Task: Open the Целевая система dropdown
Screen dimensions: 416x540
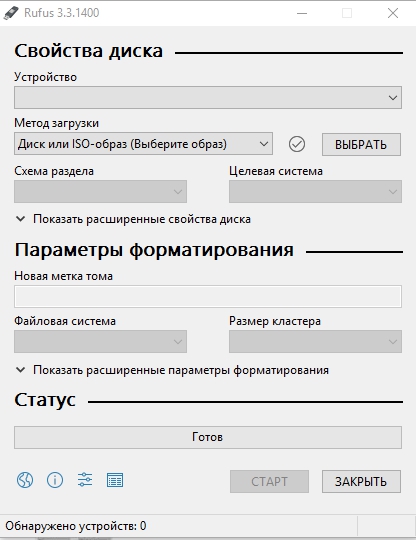Action: pyautogui.click(x=315, y=191)
